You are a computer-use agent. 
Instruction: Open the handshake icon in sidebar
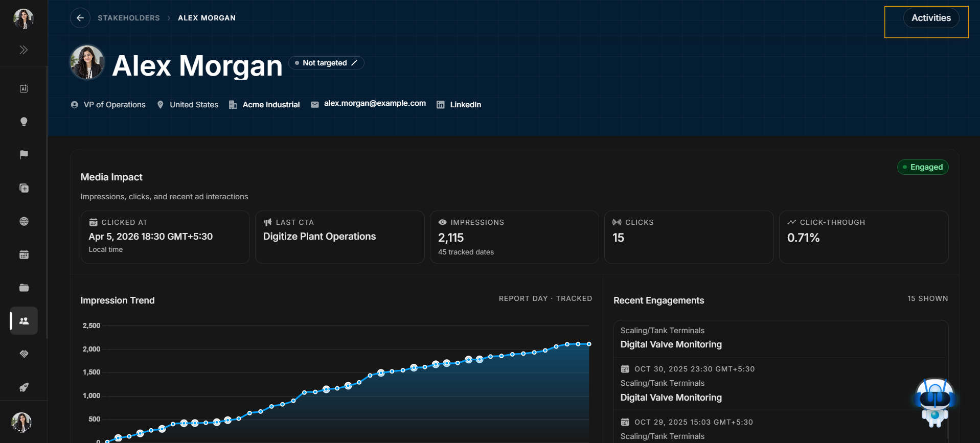pyautogui.click(x=24, y=354)
